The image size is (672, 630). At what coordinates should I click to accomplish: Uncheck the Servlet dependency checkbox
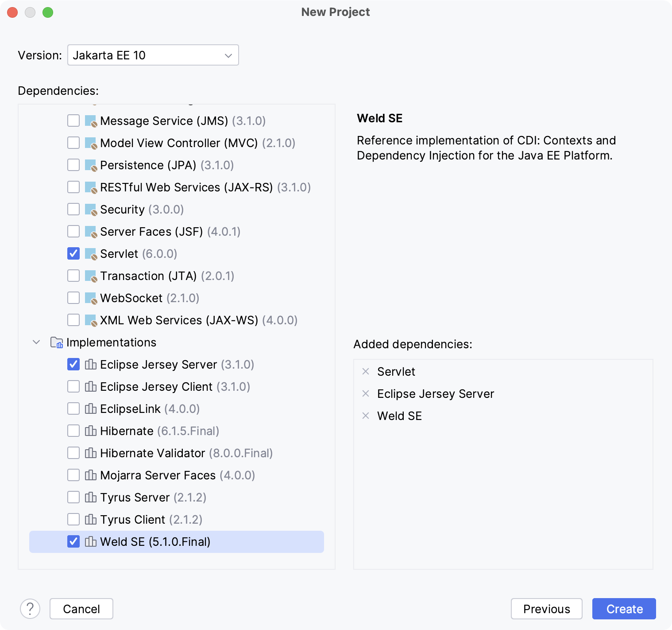tap(73, 253)
